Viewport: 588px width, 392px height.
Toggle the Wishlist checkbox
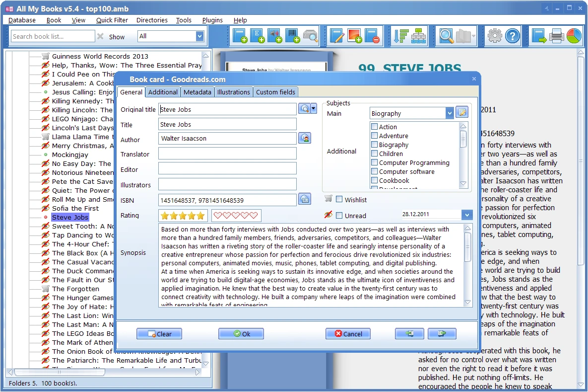339,199
